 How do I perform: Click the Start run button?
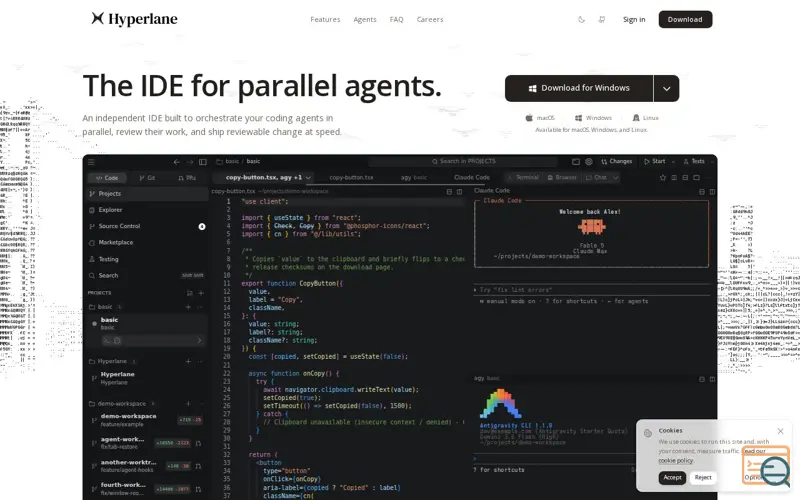[x=655, y=161]
